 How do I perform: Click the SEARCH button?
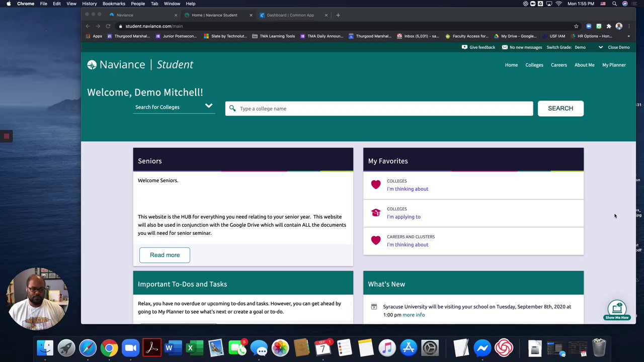coord(560,109)
